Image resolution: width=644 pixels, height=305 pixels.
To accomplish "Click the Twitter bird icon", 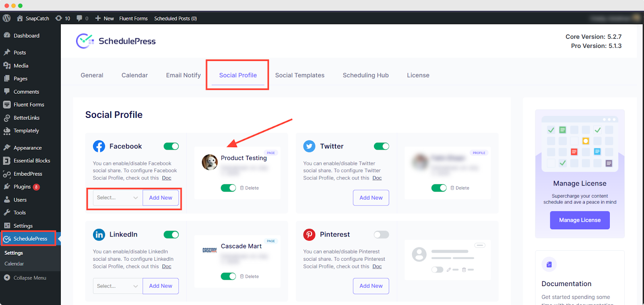I will tap(309, 146).
